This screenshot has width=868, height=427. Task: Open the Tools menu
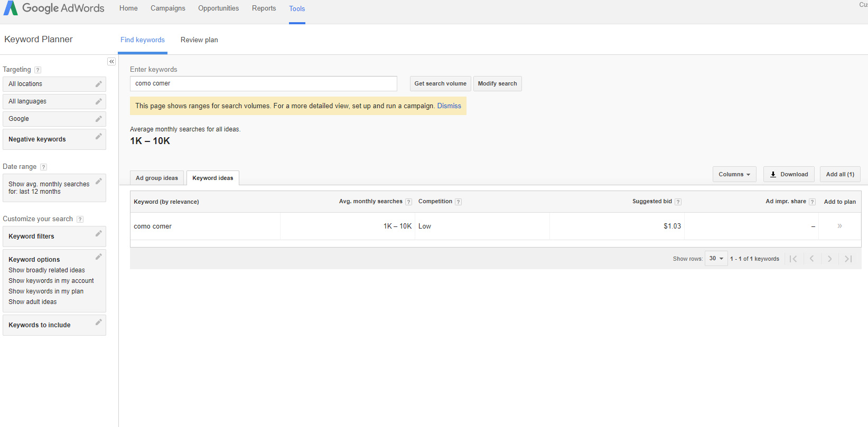tap(297, 9)
